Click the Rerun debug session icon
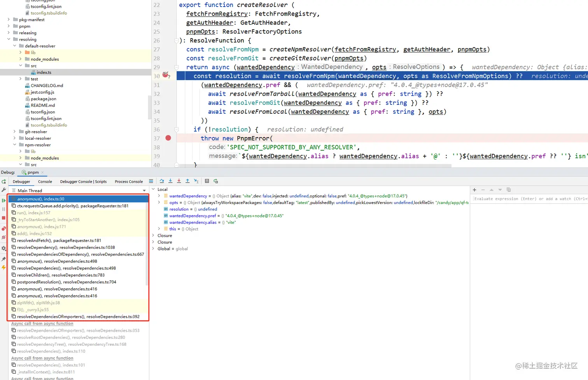This screenshot has width=588, height=380. pos(4,181)
